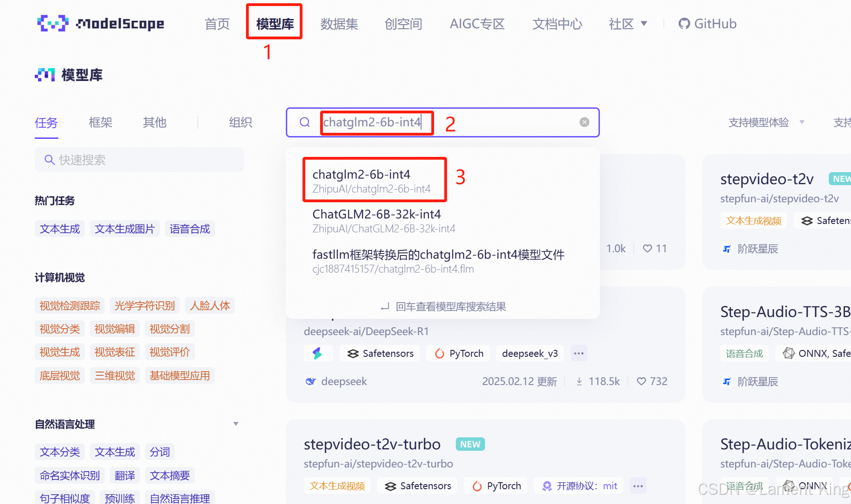
Task: Select the 翻译 task tag
Action: 125,475
